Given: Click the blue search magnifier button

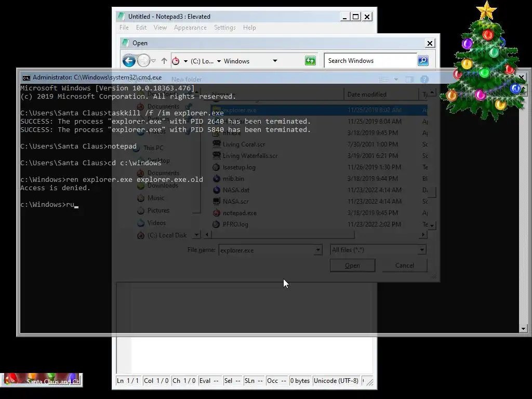Looking at the screenshot, I should (423, 61).
